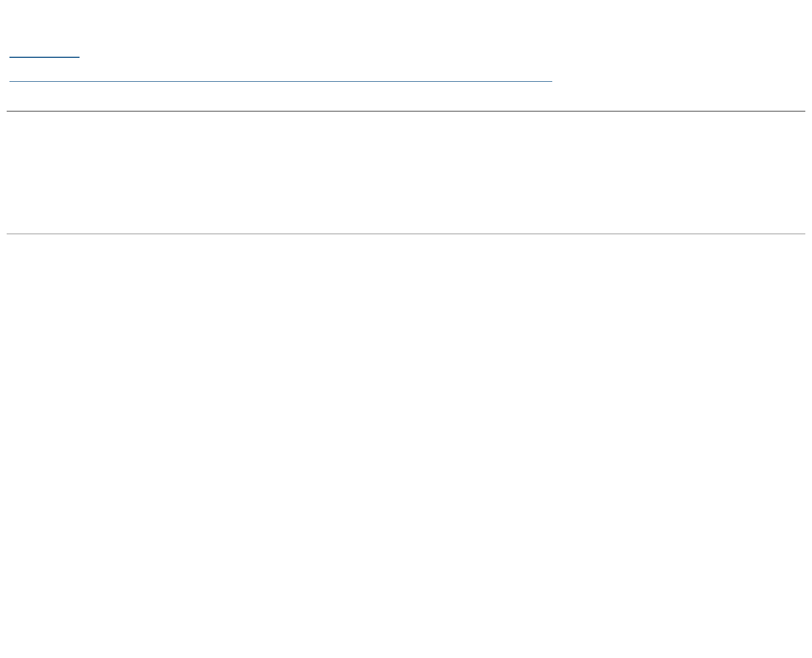Click empty space right of the short link
This screenshot has height=658, width=812.
pyautogui.click(x=334, y=53)
